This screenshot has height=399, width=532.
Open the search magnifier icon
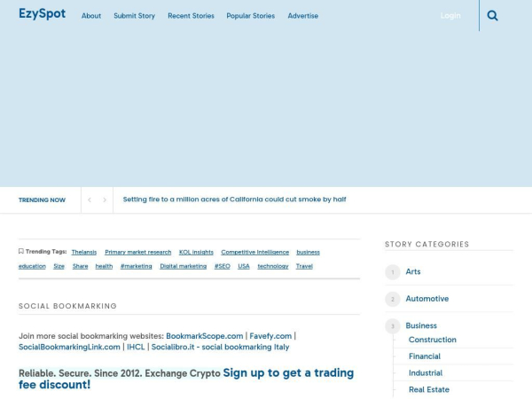coord(492,16)
